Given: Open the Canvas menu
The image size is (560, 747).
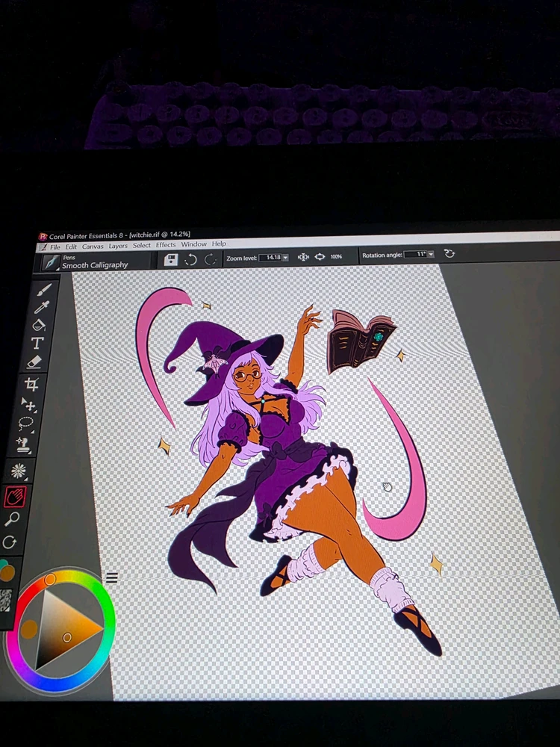Looking at the screenshot, I should [x=93, y=247].
